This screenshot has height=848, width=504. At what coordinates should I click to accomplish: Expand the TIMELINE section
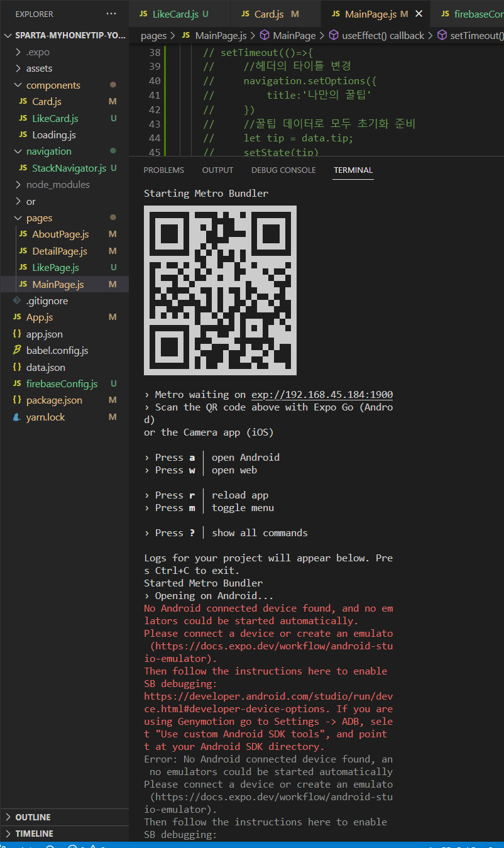click(64, 834)
